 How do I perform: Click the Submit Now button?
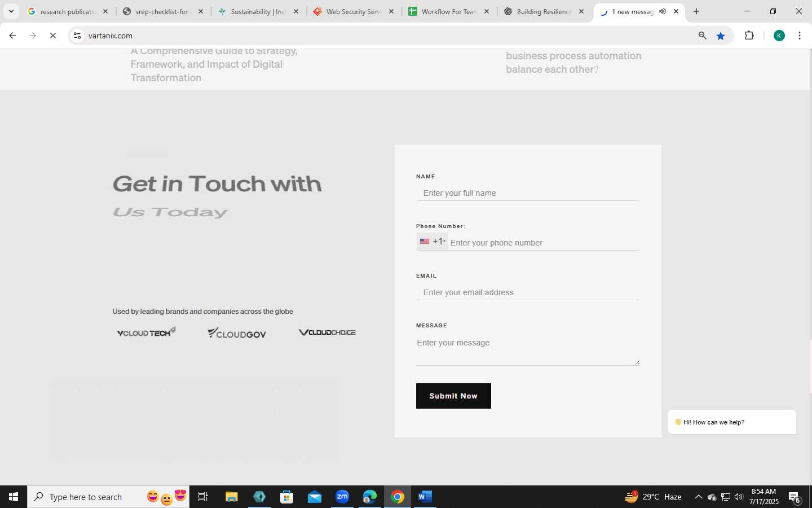pos(453,396)
